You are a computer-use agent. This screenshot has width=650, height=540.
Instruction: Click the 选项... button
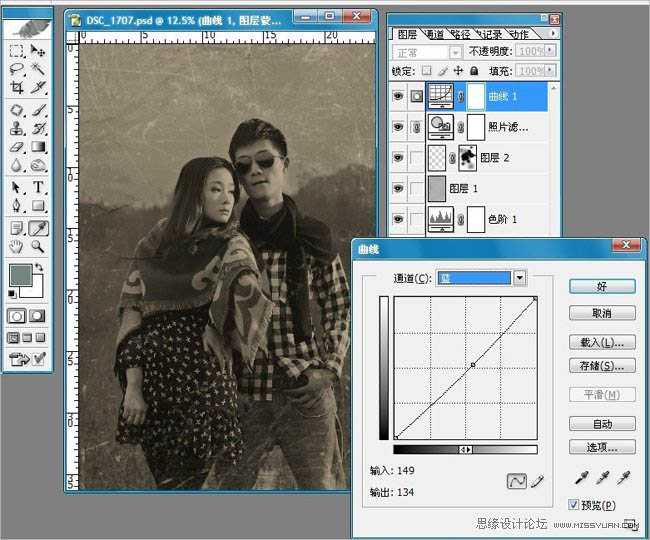coord(602,447)
